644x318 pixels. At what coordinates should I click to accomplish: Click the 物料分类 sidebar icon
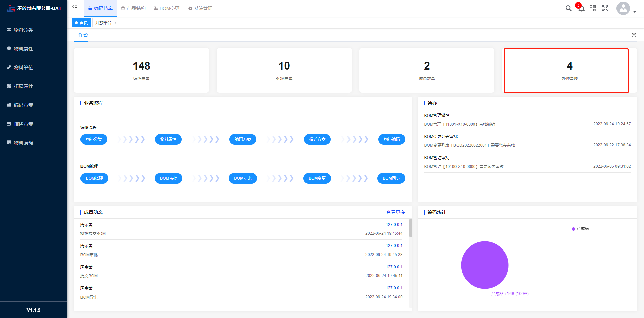point(9,30)
